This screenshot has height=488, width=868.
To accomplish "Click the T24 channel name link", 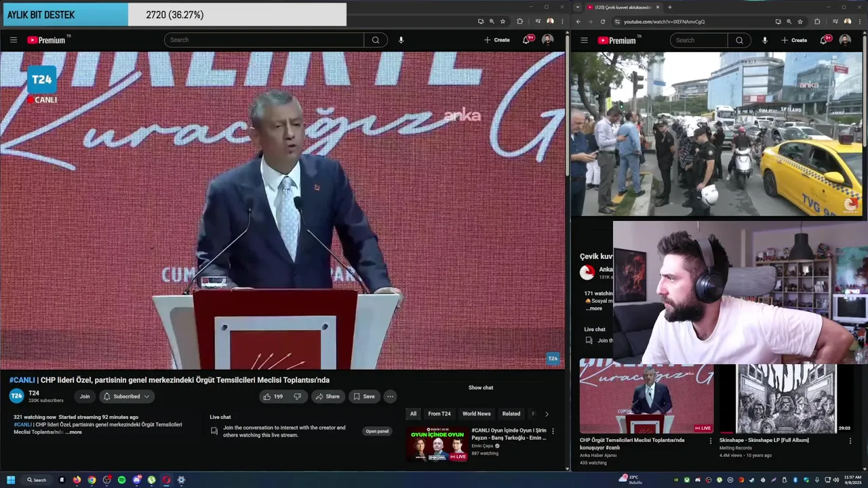I will [34, 393].
